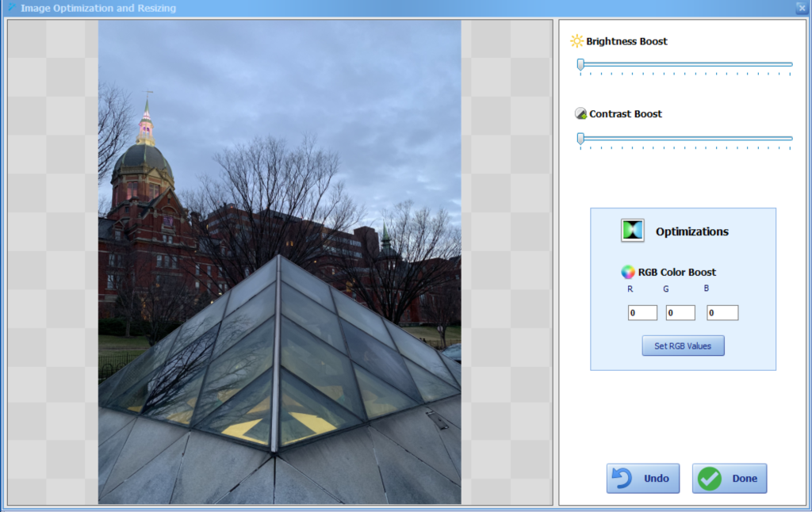
Task: Click the pyramid photo preview image
Action: point(280,262)
